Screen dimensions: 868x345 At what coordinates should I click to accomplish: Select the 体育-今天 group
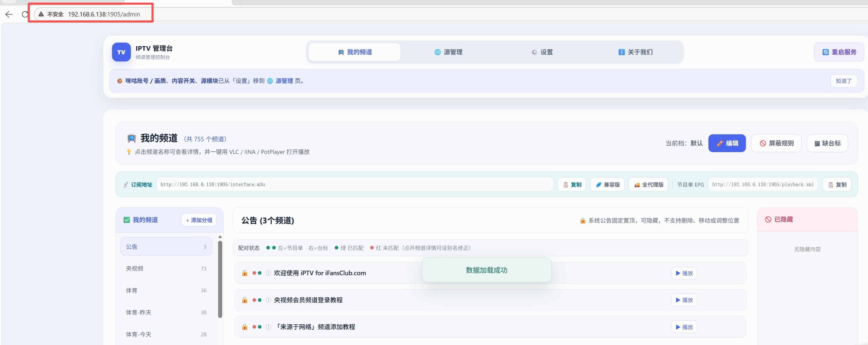[x=166, y=334]
